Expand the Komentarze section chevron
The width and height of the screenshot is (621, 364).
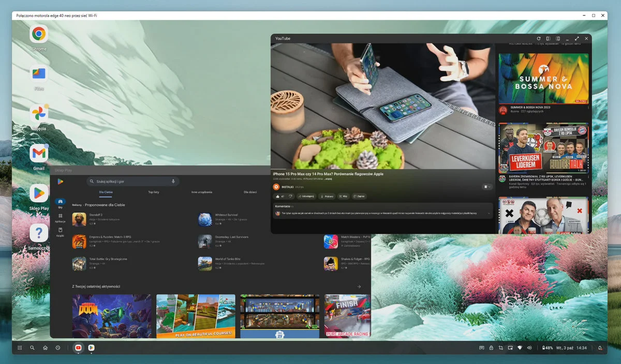[x=490, y=213]
